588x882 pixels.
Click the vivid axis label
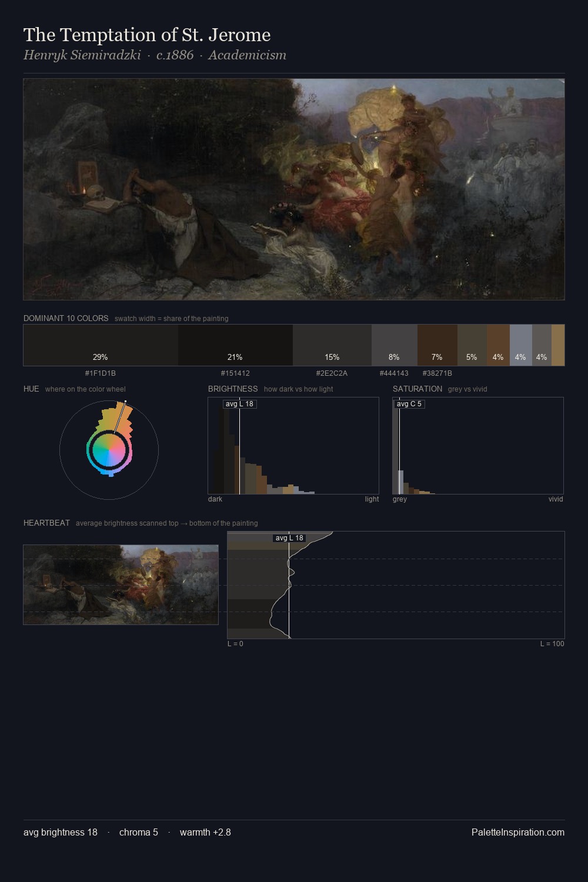pos(556,499)
